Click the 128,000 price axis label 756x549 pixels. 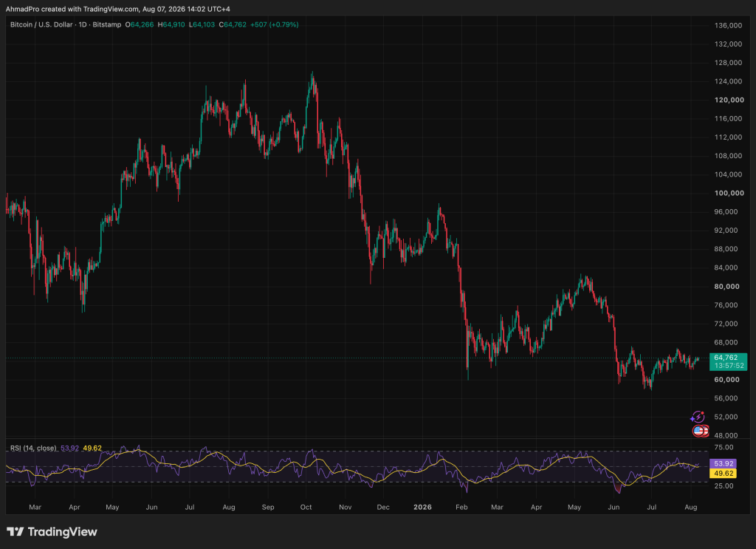point(728,63)
